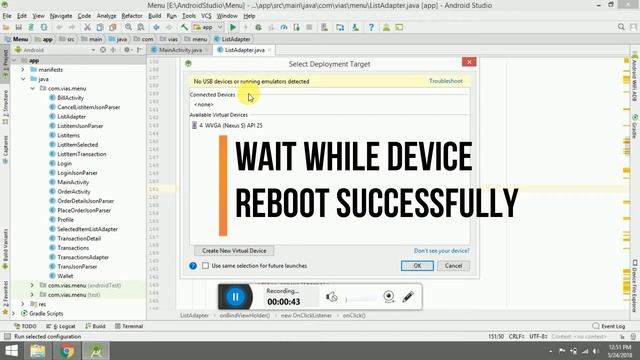Click the Make Project hammer icon
640x360 pixels.
(x=184, y=27)
